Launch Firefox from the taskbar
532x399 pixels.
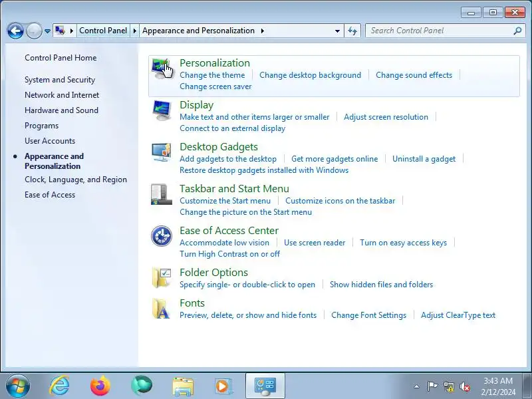tap(100, 386)
